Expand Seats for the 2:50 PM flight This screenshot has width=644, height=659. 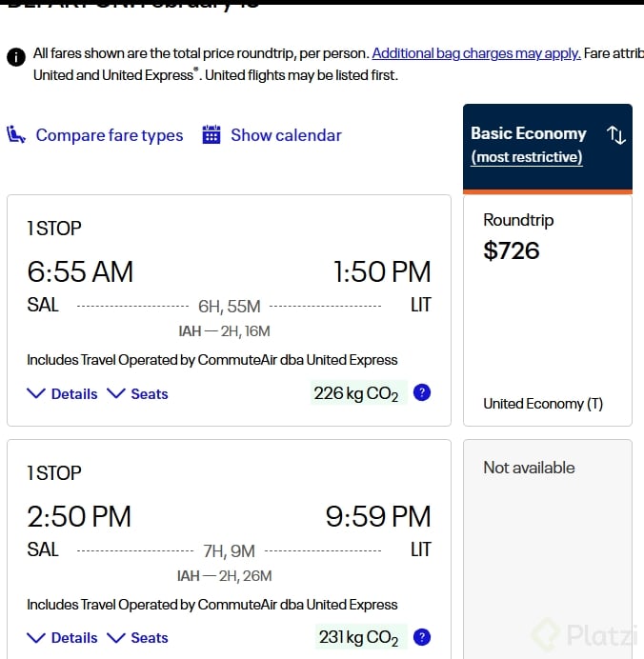point(138,638)
